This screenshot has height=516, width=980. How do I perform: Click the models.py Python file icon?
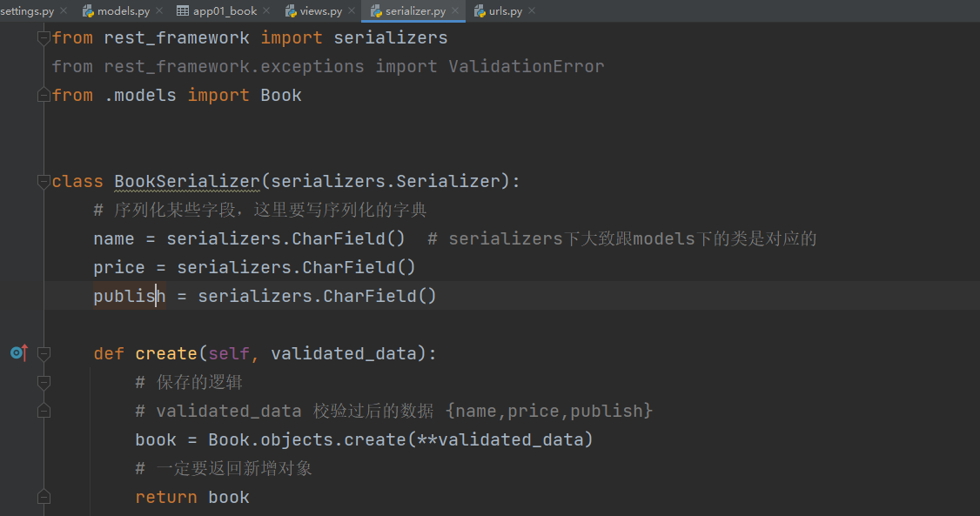(88, 11)
